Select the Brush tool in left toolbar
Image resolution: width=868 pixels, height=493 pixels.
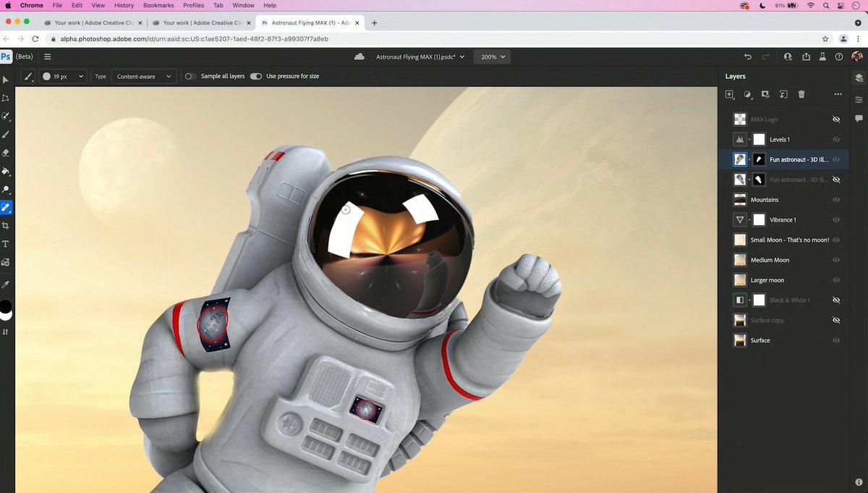coord(6,135)
